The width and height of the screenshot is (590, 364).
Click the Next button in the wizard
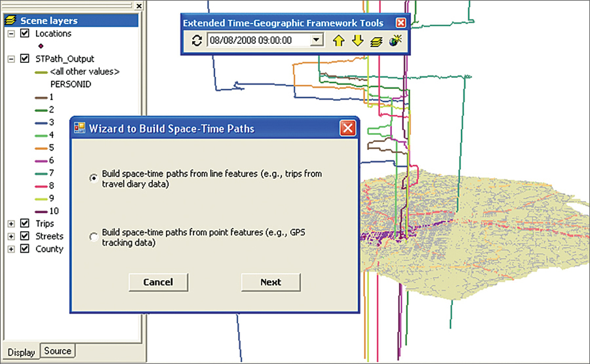coord(271,282)
